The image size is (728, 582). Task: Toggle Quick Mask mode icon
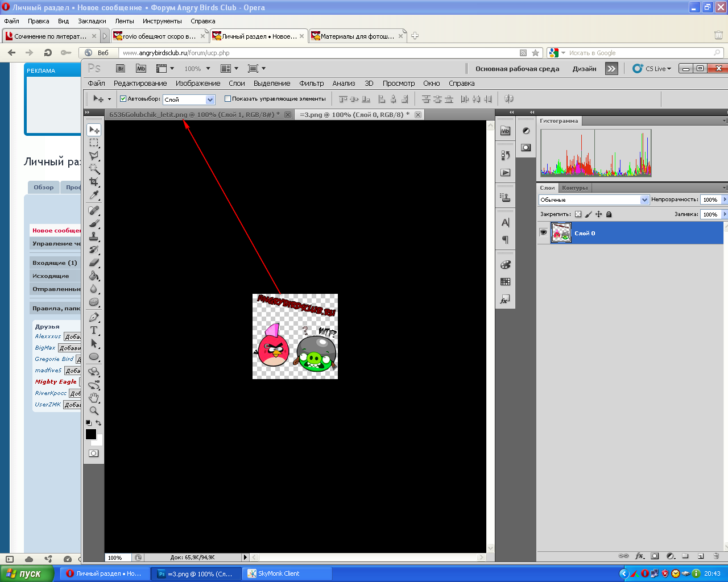tap(94, 453)
